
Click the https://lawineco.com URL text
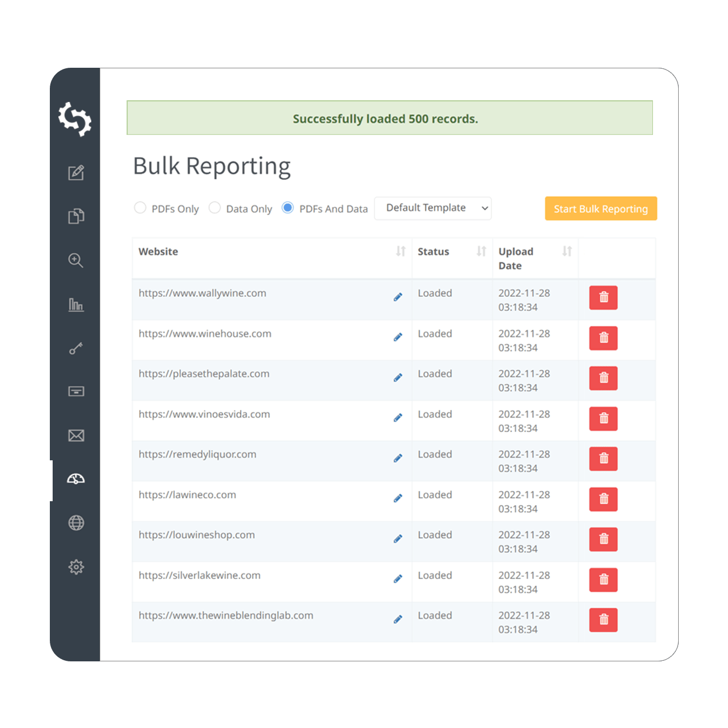click(187, 495)
